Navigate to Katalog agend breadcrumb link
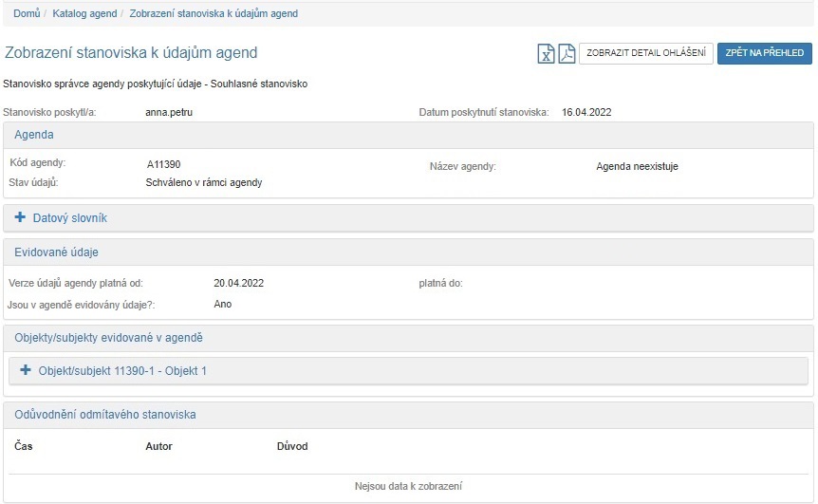The height and width of the screenshot is (504, 818). 84,13
